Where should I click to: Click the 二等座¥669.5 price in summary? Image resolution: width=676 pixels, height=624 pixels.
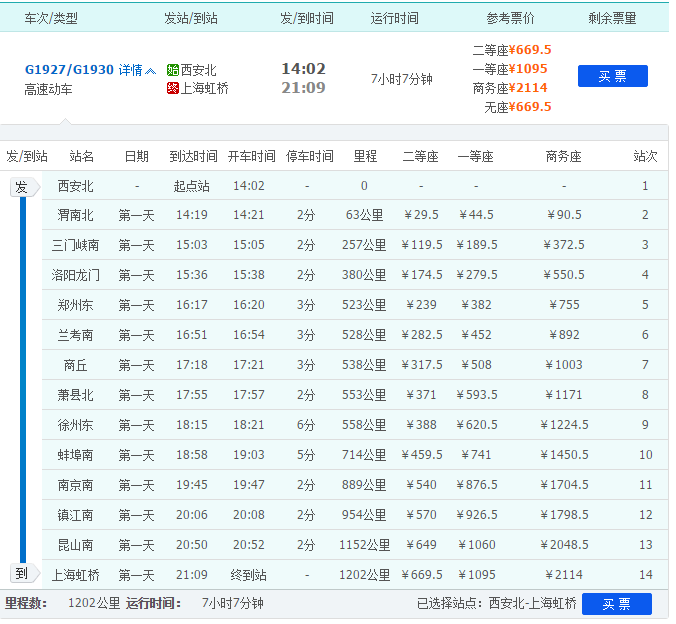pos(512,50)
